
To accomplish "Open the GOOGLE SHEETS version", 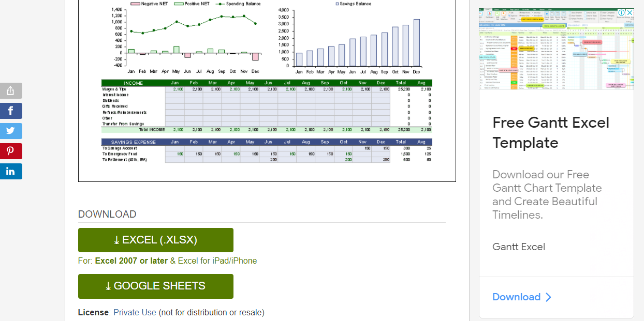I will pyautogui.click(x=155, y=286).
